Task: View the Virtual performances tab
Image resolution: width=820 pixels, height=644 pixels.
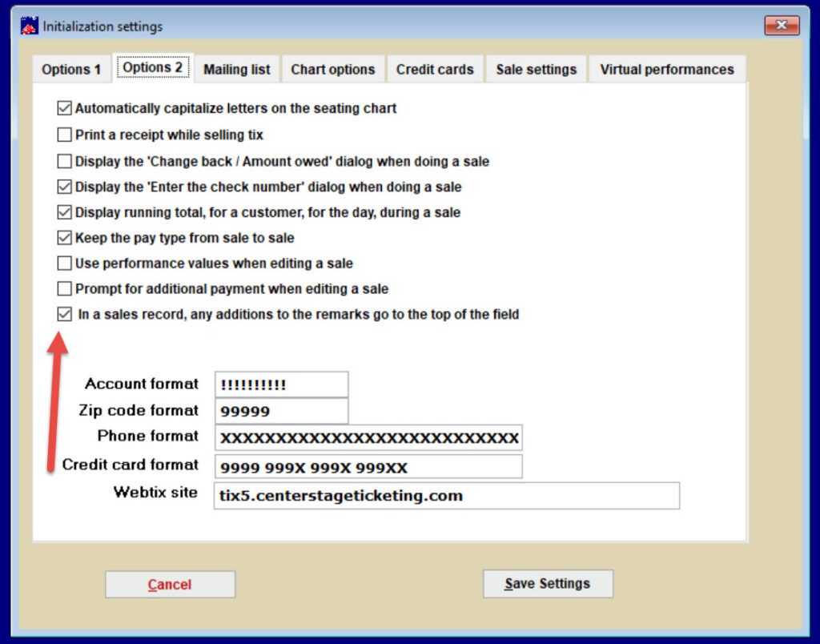Action: tap(667, 69)
